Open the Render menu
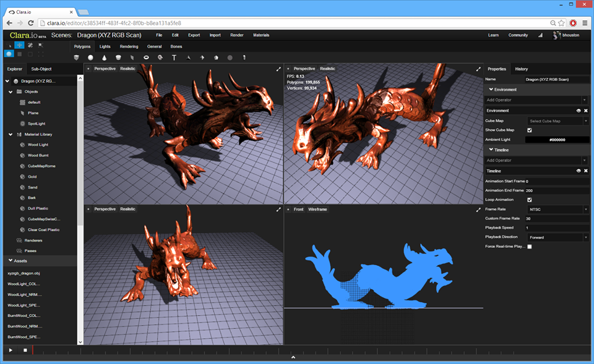The image size is (594, 364). tap(237, 35)
